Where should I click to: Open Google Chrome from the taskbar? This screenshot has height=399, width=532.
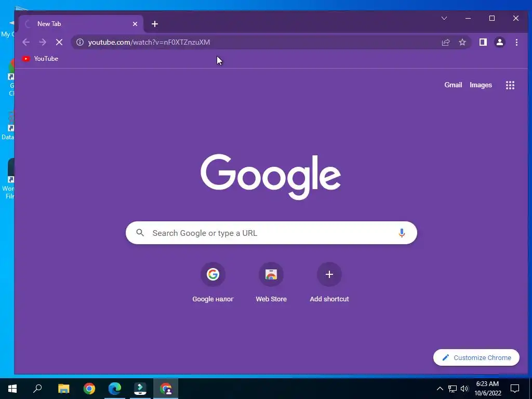[89, 389]
